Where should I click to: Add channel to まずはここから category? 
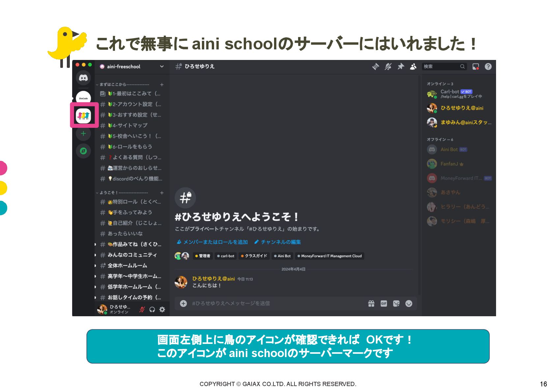(x=162, y=85)
